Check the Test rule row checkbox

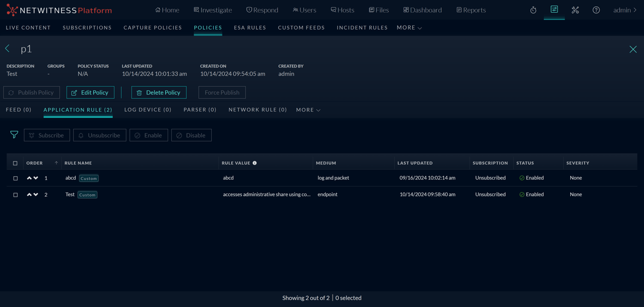pos(15,195)
